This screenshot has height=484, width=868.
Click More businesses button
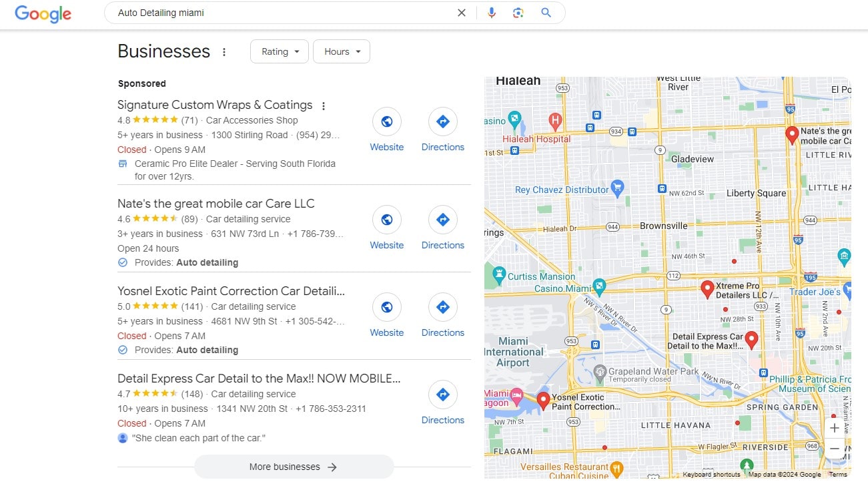click(x=294, y=467)
